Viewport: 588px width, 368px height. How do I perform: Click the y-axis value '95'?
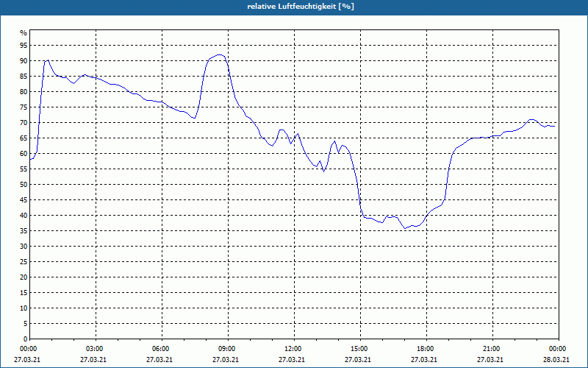tap(24, 46)
